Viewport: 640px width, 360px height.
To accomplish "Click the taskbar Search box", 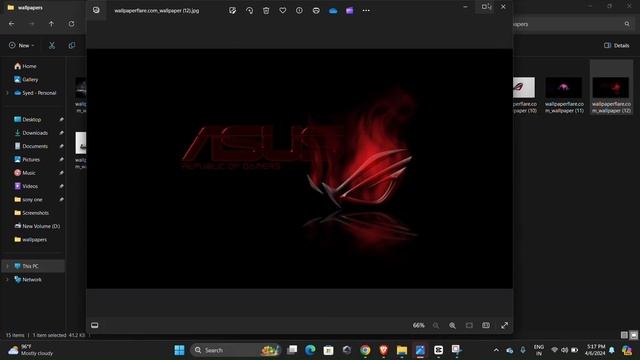I will [236, 350].
